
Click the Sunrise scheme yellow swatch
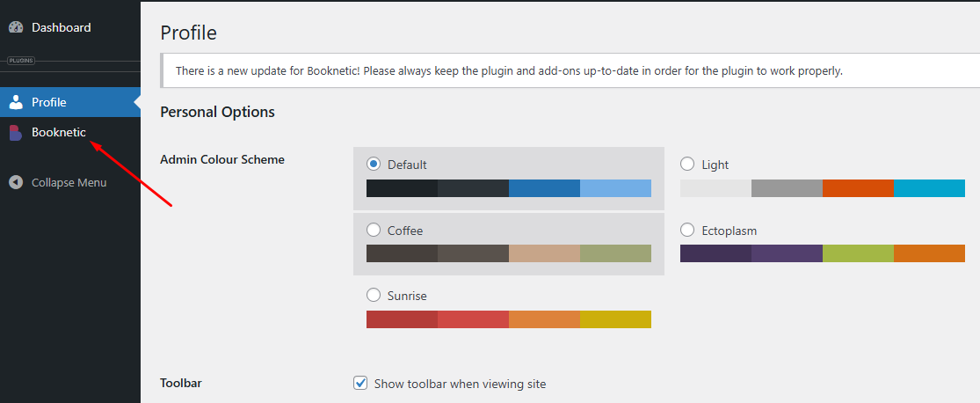[615, 319]
